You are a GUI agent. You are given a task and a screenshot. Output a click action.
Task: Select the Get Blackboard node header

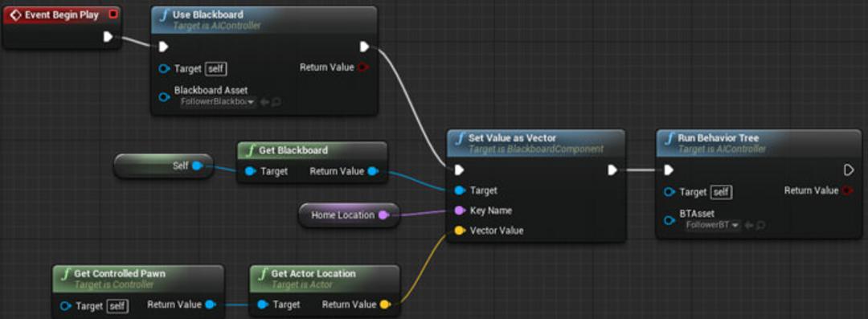(312, 150)
